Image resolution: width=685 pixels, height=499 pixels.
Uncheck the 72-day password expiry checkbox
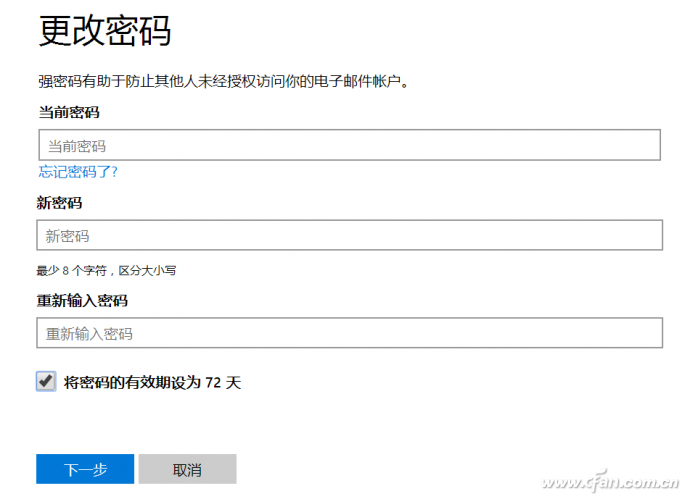(45, 381)
